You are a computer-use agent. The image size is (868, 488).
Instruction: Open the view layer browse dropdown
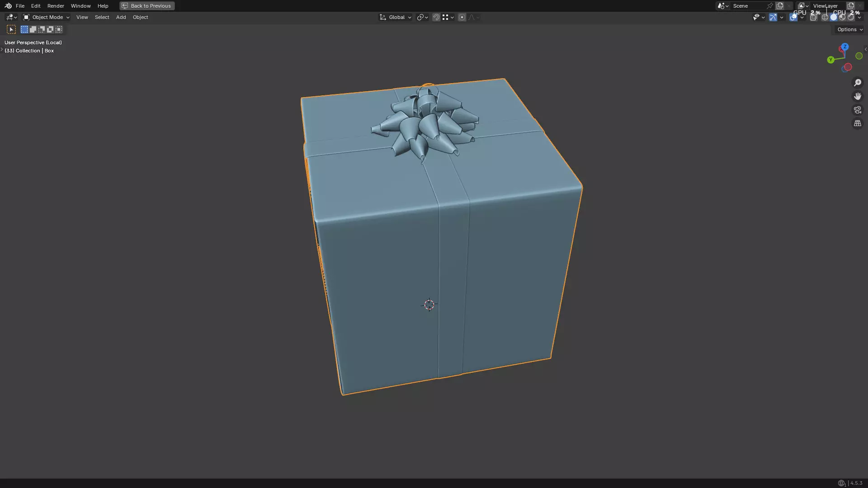803,6
